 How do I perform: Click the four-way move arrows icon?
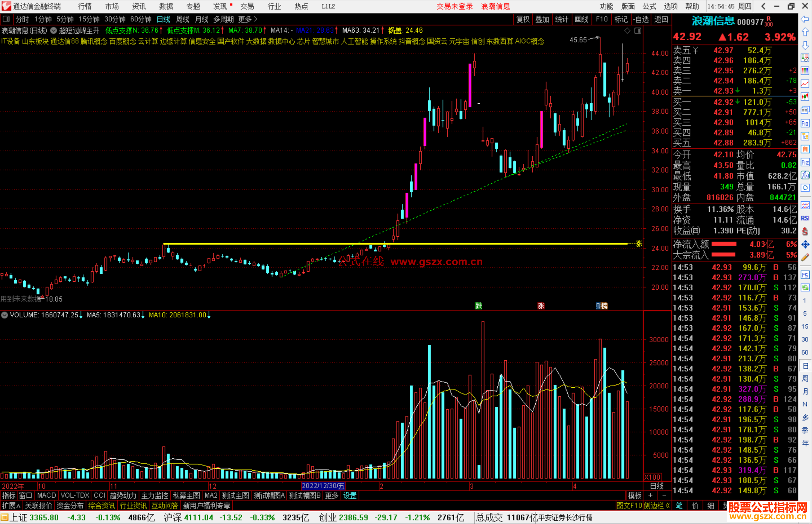(805, 245)
